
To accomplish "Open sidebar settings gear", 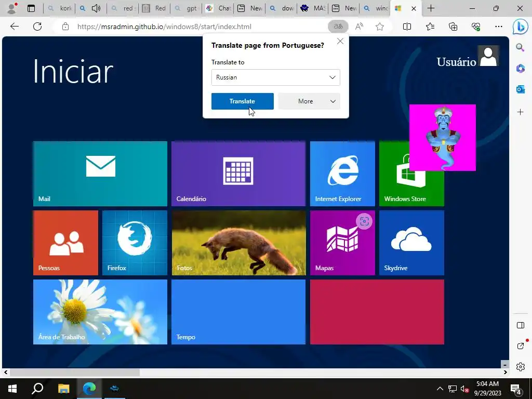I will tap(521, 367).
